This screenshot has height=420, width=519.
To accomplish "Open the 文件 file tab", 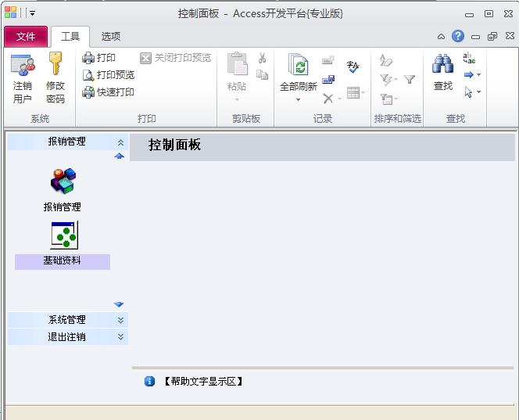I will point(26,37).
